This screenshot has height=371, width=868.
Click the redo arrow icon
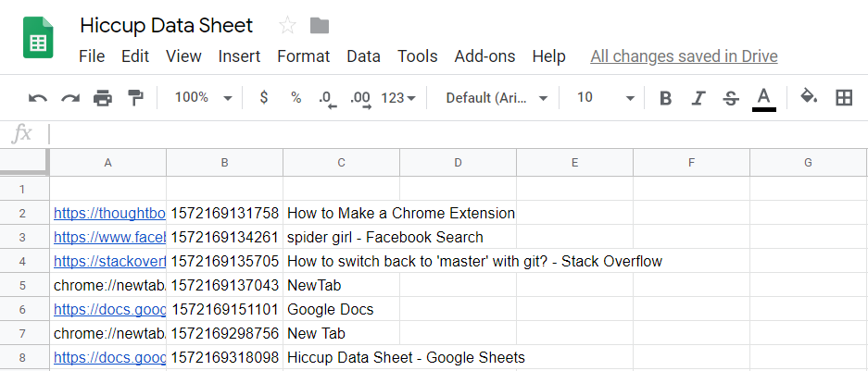coord(70,98)
